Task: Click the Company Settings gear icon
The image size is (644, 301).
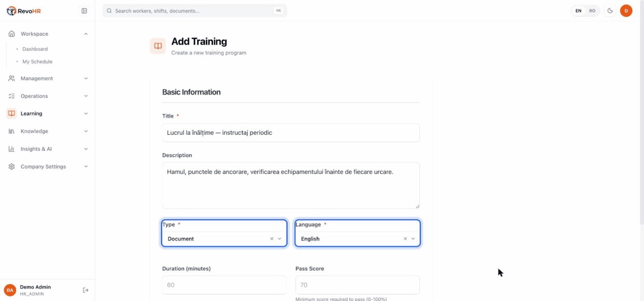Action: tap(11, 167)
